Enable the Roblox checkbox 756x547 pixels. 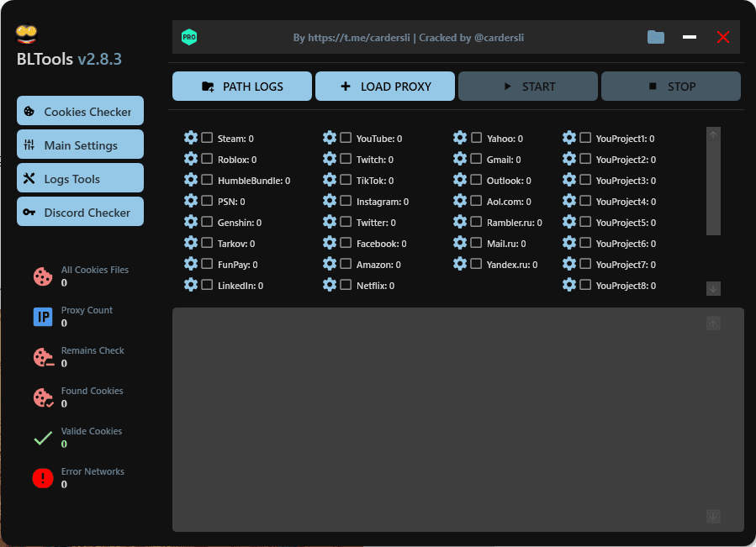pos(206,159)
